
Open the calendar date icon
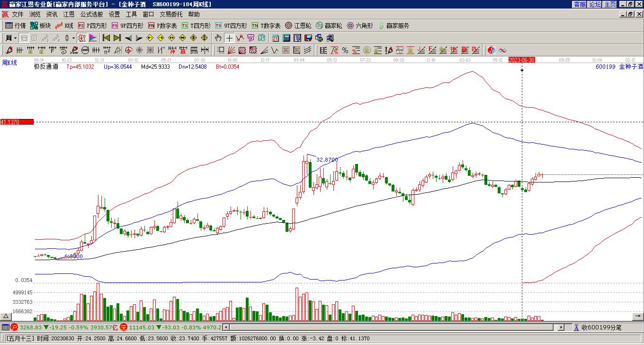click(x=276, y=38)
